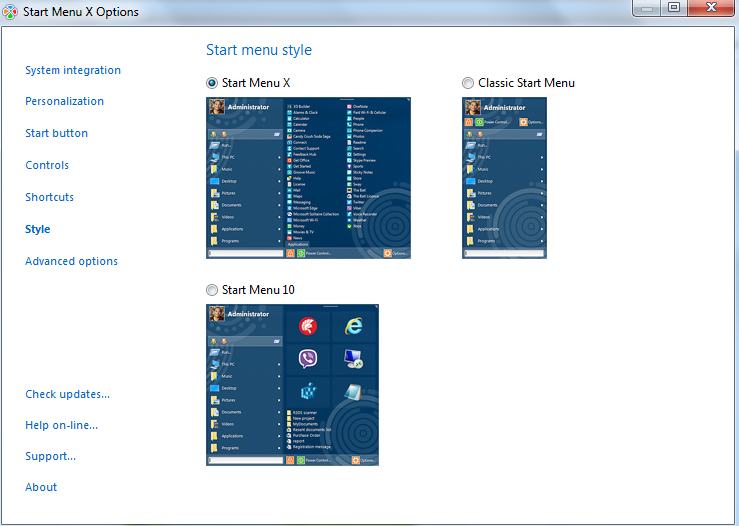
Task: Click the Check updates... link
Action: tap(67, 394)
